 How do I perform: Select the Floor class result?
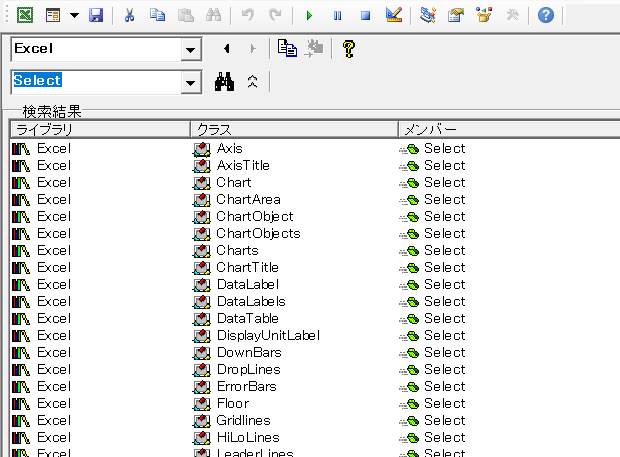point(233,404)
